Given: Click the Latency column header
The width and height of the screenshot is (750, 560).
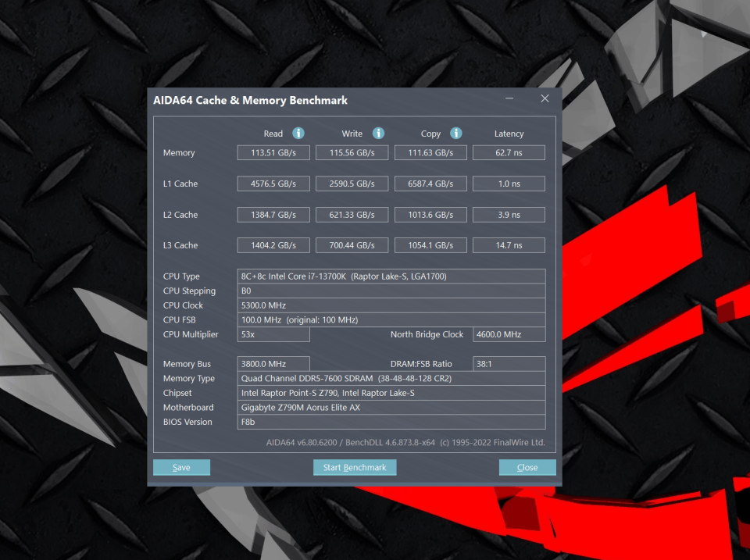Looking at the screenshot, I should (509, 134).
